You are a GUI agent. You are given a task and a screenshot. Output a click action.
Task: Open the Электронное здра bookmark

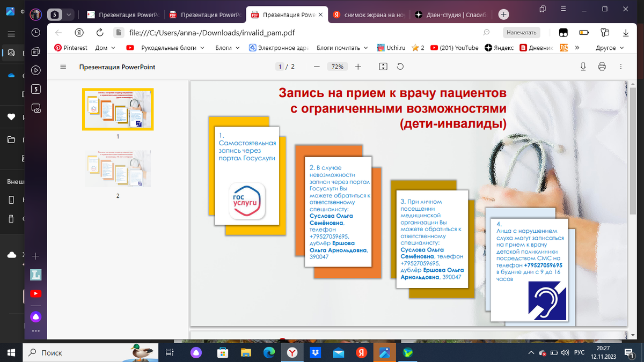(279, 48)
